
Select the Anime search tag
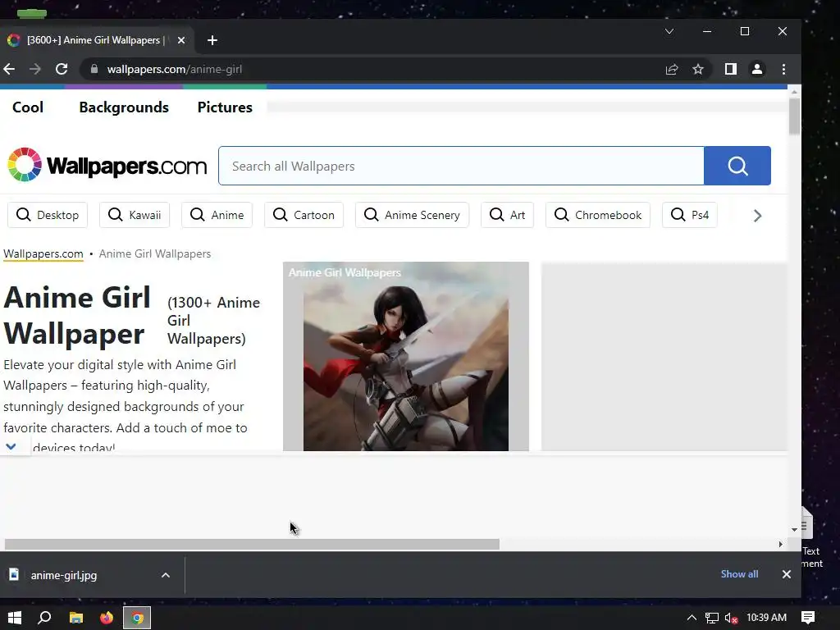(x=217, y=215)
